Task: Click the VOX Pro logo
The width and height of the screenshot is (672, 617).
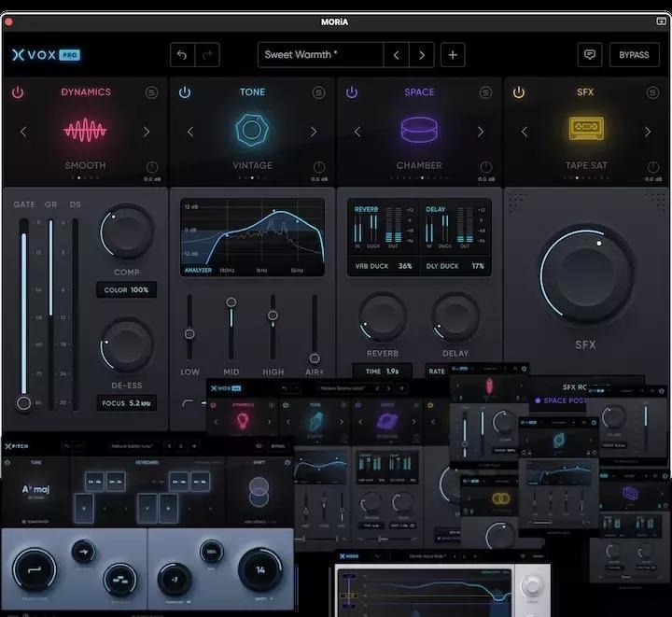Action: click(46, 55)
